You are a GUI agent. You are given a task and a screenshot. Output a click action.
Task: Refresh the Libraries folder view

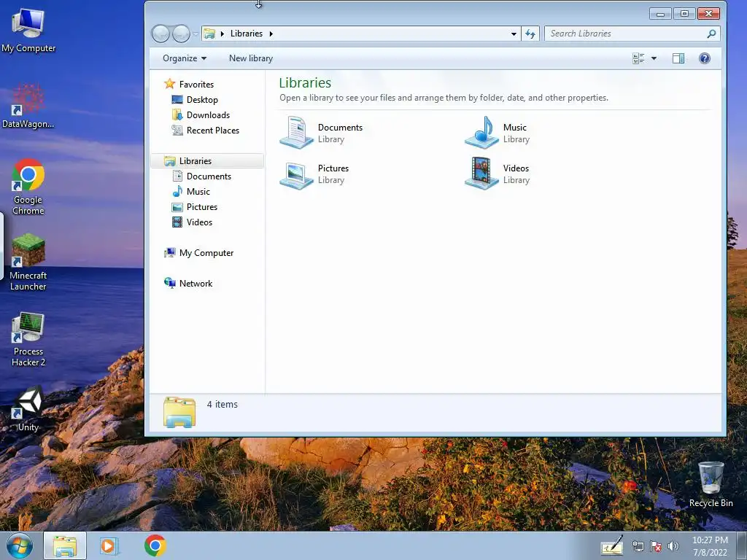click(530, 34)
